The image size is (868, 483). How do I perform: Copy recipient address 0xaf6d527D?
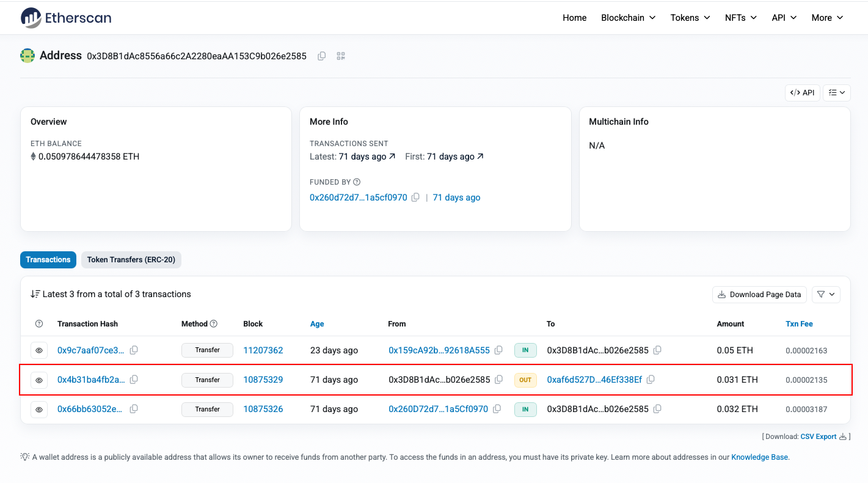pyautogui.click(x=651, y=380)
